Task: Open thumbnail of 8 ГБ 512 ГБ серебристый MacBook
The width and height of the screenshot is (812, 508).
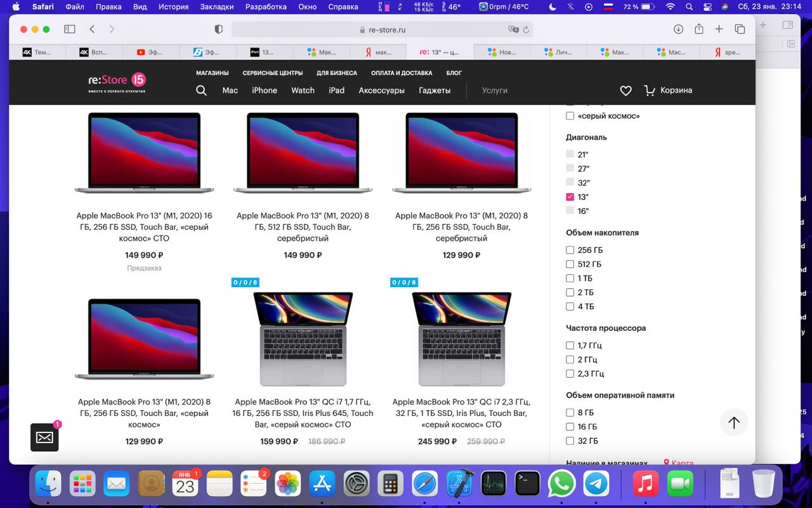Action: click(x=303, y=153)
